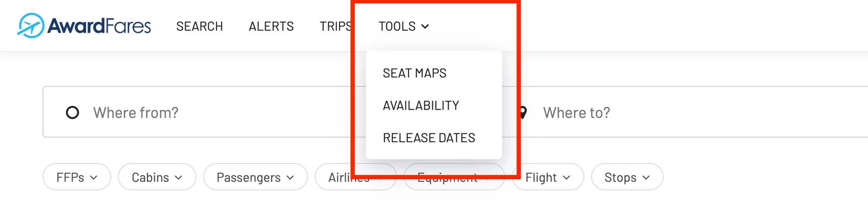868x218 pixels.
Task: Go to the ALERTS page
Action: pyautogui.click(x=271, y=26)
